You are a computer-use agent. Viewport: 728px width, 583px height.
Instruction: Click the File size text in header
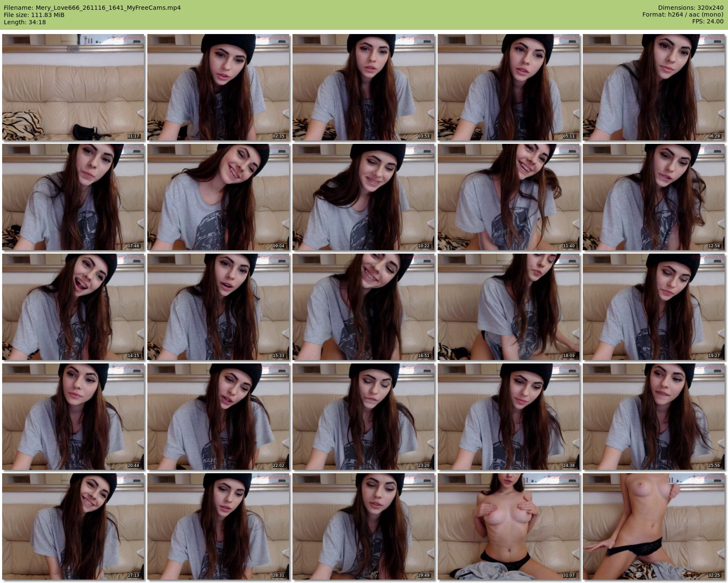pyautogui.click(x=34, y=15)
